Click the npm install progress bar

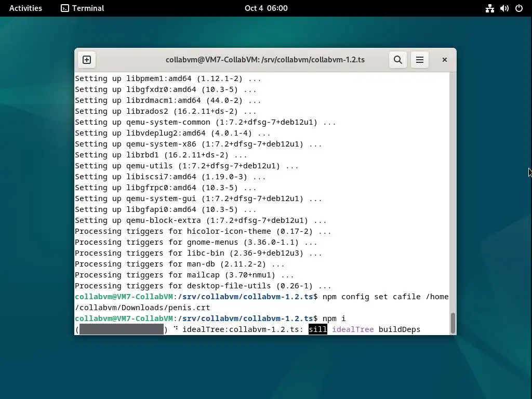pos(122,329)
